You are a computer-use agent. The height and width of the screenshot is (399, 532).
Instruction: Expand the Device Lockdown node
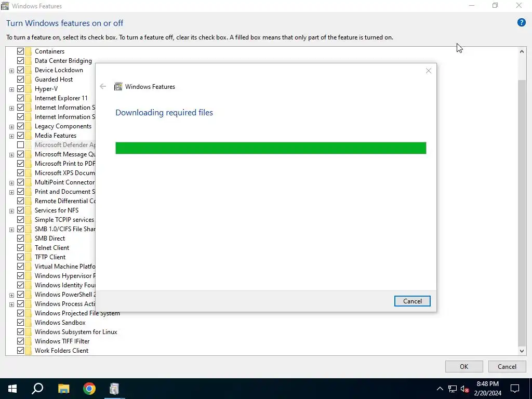pyautogui.click(x=11, y=71)
